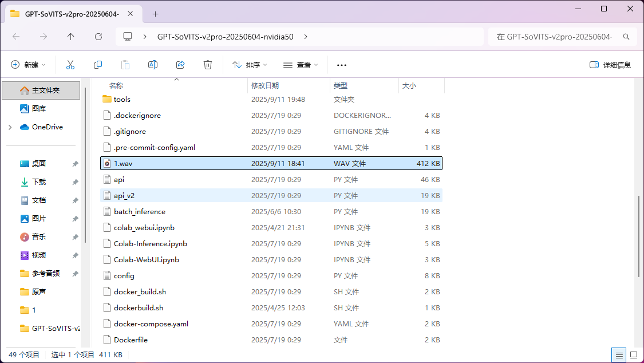Refresh the current folder view
Viewport: 644px width, 363px height.
click(x=98, y=37)
